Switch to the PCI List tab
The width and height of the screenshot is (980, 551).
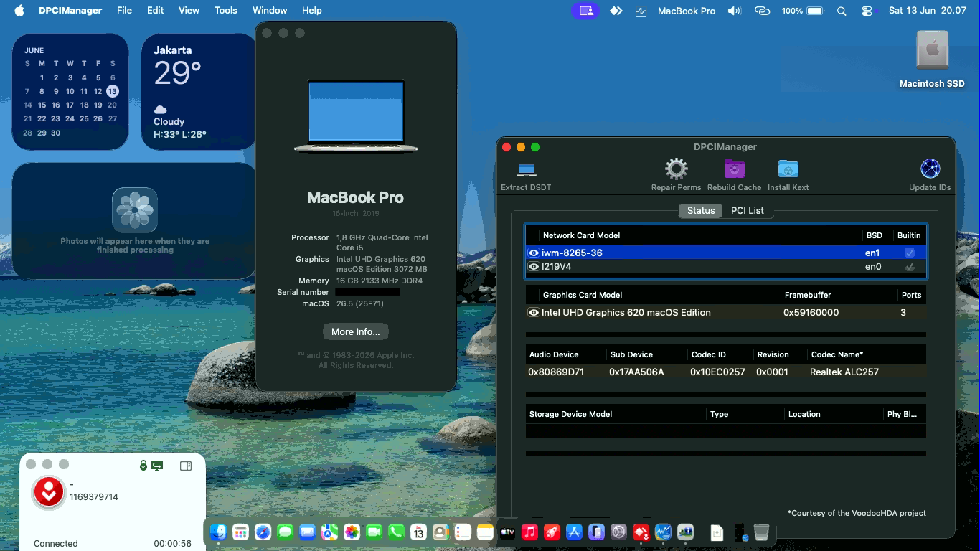747,210
